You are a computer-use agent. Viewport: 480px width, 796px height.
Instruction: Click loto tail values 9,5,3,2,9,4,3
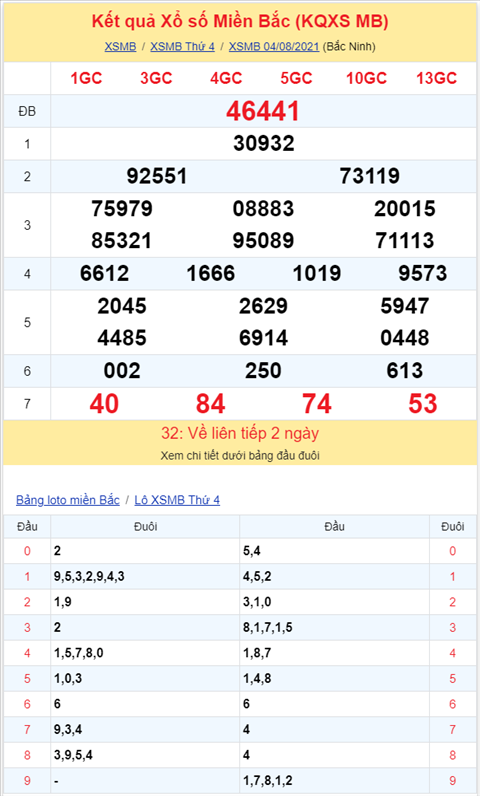click(x=89, y=577)
